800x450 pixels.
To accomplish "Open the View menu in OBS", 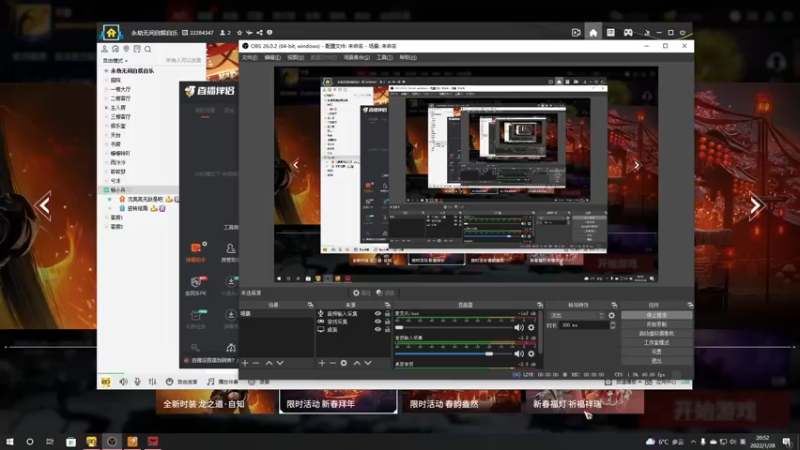I will tap(295, 58).
